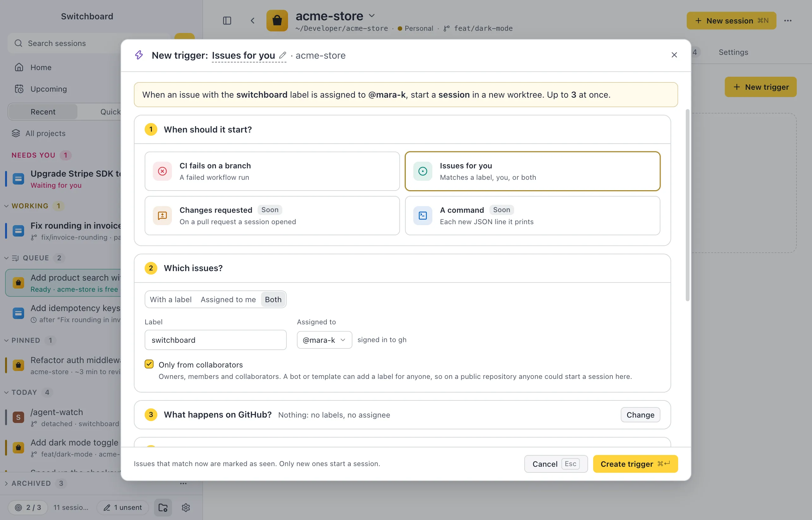Click the dialog vertical scrollbar
Image resolution: width=812 pixels, height=520 pixels.
[x=687, y=205]
